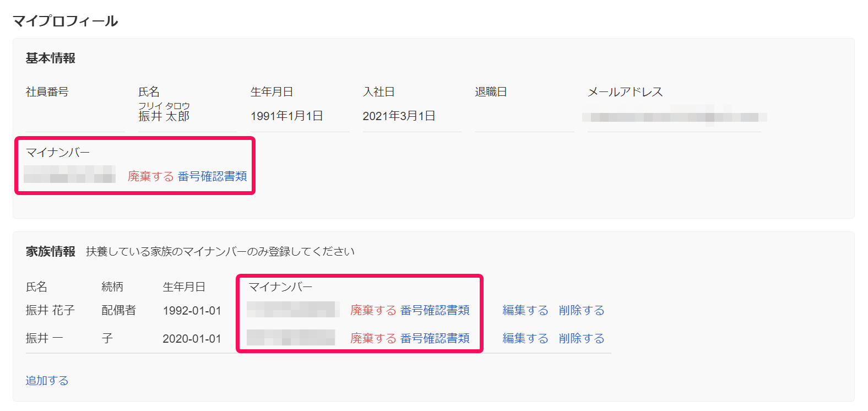Open 番号確認書類 for child 振井 一
Screen dimensions: 868x411
435,338
